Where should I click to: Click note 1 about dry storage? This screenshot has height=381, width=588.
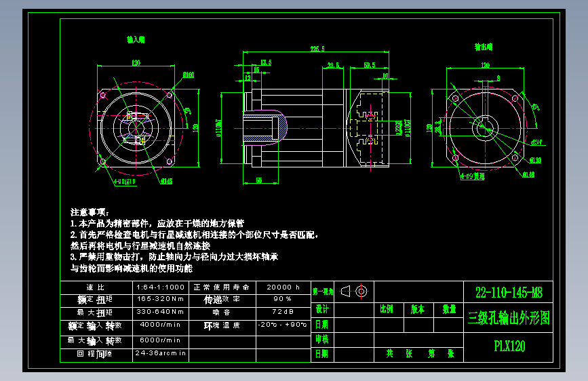(x=157, y=224)
